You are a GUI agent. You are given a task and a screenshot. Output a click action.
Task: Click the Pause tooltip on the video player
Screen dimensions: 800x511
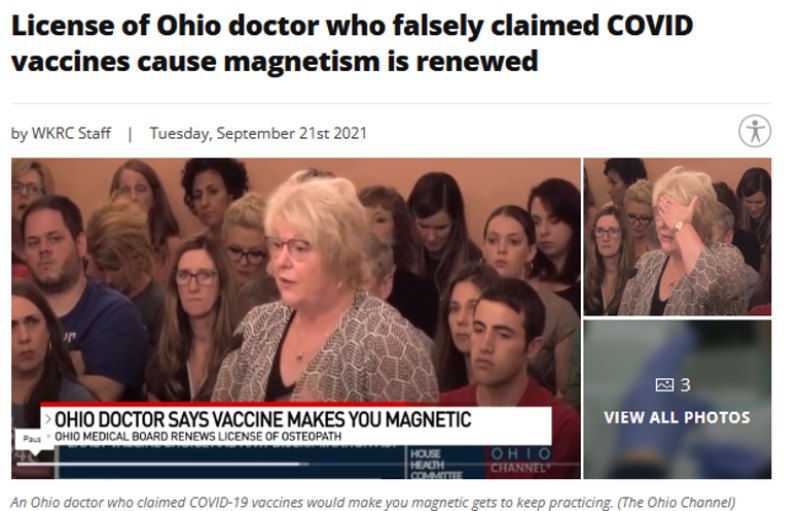[32, 439]
